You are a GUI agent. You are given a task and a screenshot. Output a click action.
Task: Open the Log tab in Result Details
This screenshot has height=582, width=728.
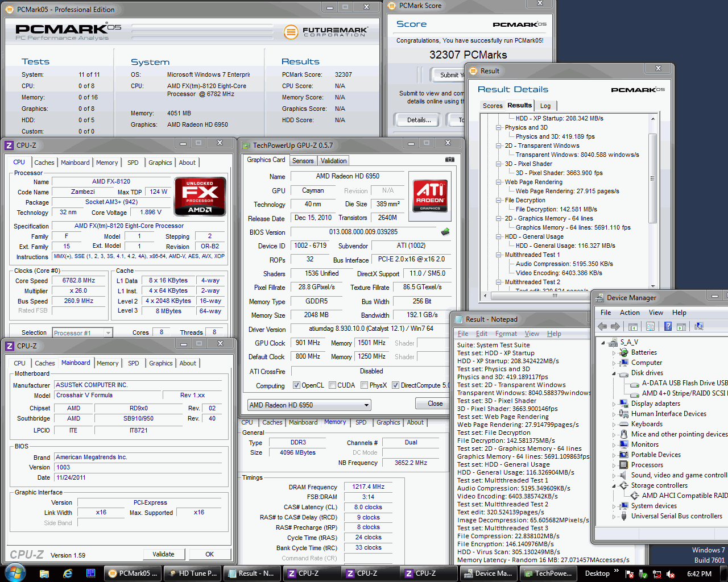(545, 106)
